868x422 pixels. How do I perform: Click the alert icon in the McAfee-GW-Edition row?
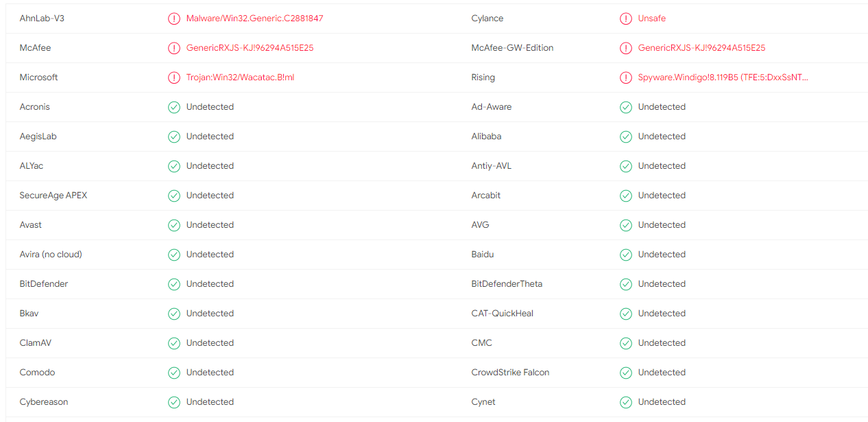tap(626, 48)
